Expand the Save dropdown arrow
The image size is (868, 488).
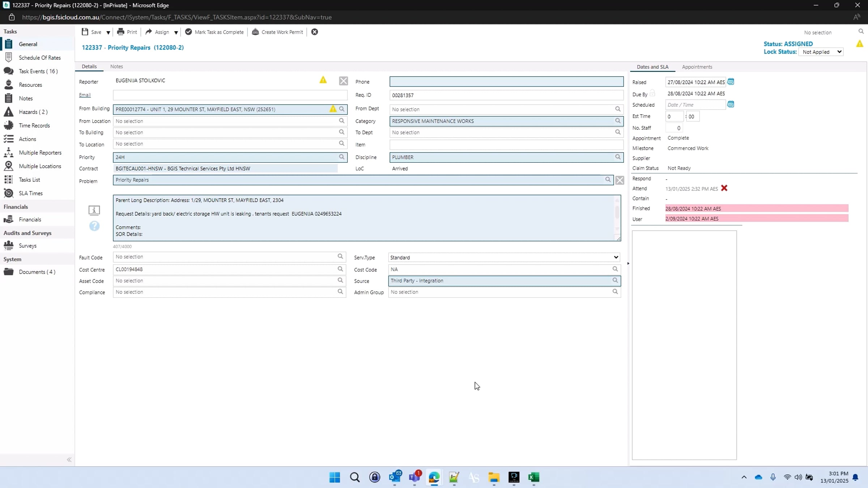tap(108, 33)
